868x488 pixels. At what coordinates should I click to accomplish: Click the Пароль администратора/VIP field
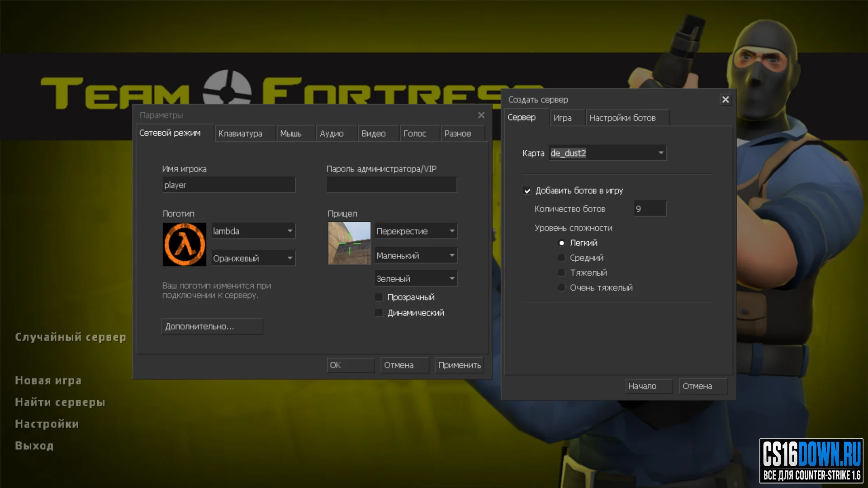[x=392, y=185]
